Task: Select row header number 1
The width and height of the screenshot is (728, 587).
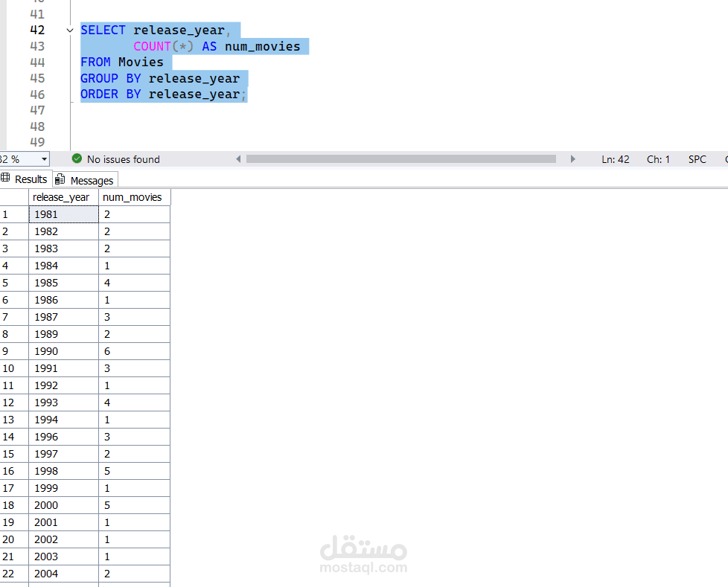Action: (x=14, y=214)
